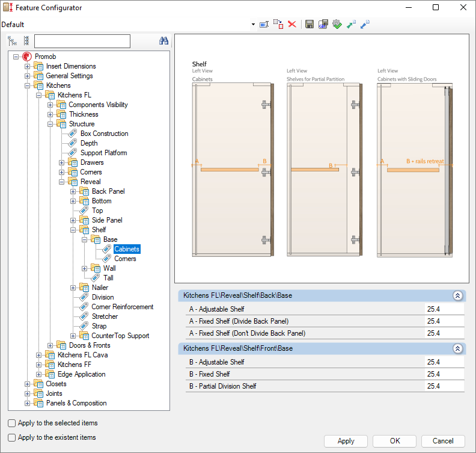The width and height of the screenshot is (476, 453).
Task: Click the Top item tag icon
Action: click(84, 211)
